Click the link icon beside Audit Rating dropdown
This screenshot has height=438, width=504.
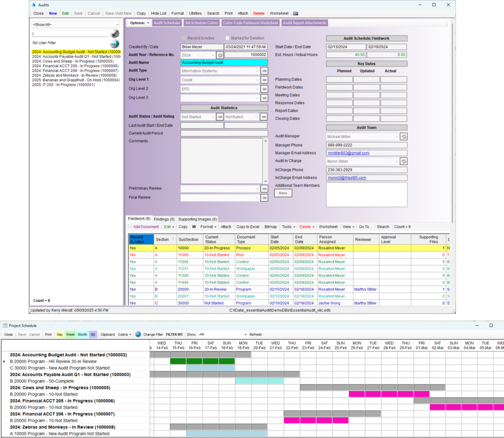(264, 117)
